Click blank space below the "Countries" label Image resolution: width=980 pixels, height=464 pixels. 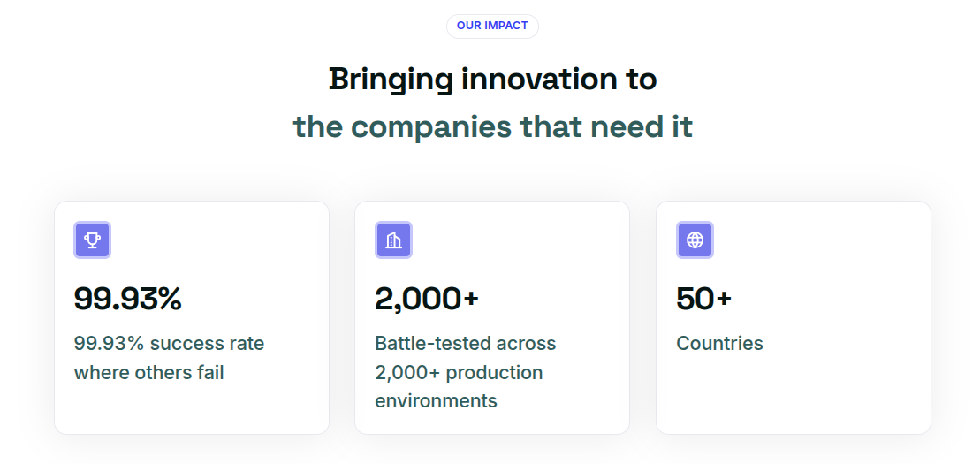pos(793,396)
